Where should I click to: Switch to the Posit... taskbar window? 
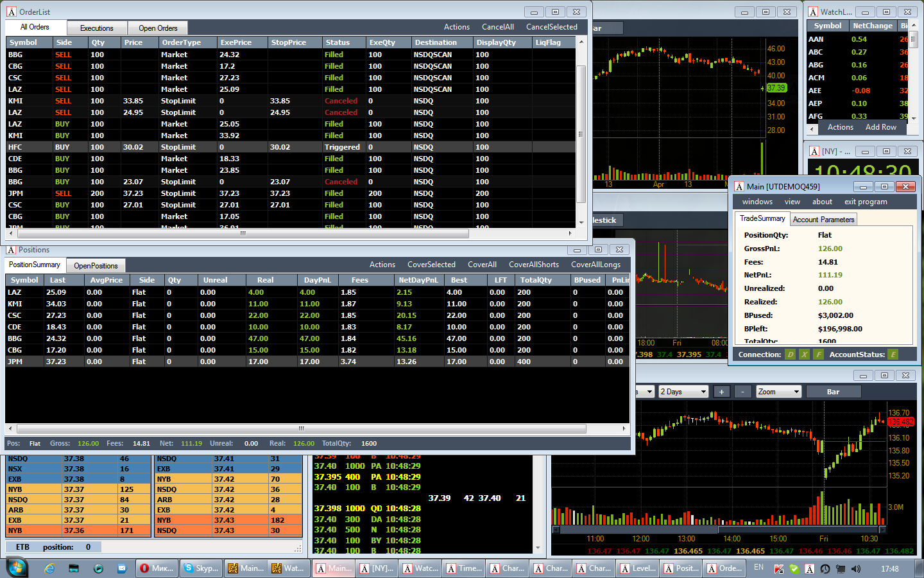pos(681,568)
